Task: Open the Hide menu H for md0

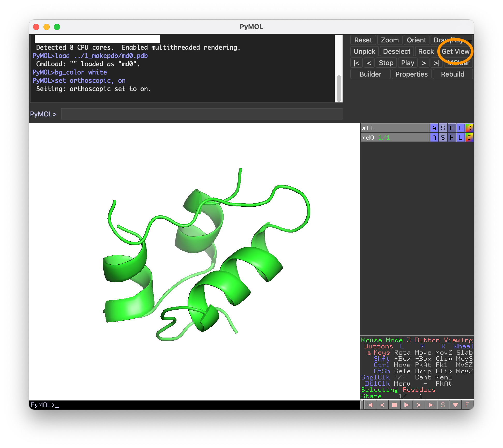Action: 452,137
